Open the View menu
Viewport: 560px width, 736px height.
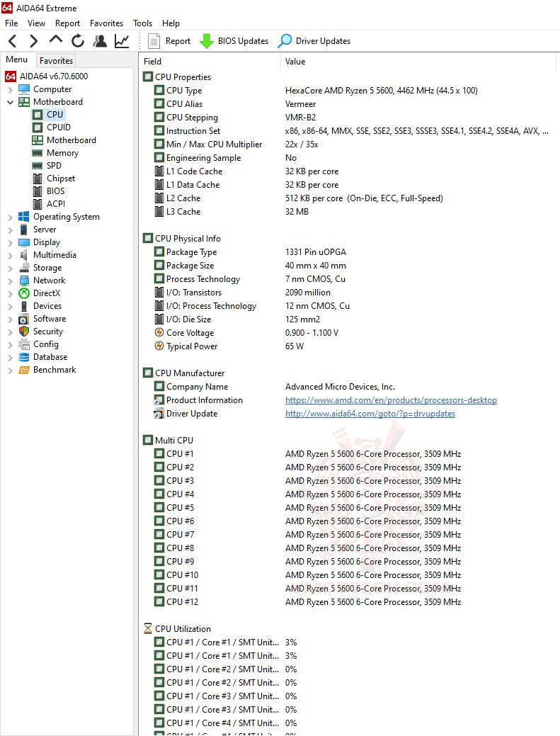36,23
